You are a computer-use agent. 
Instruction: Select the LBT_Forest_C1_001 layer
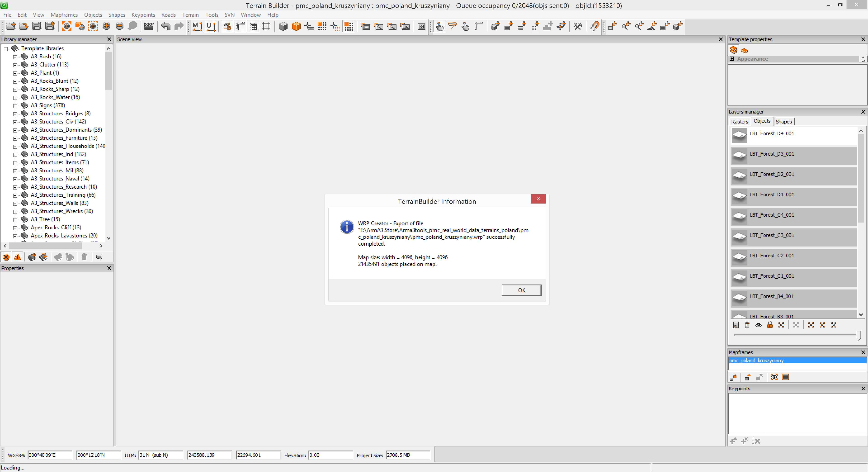click(794, 278)
